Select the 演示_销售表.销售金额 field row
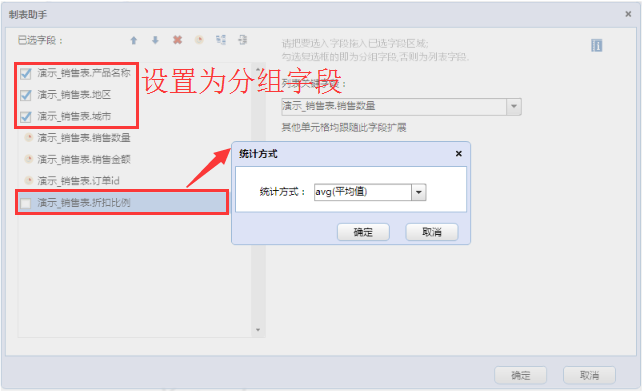 (134, 159)
